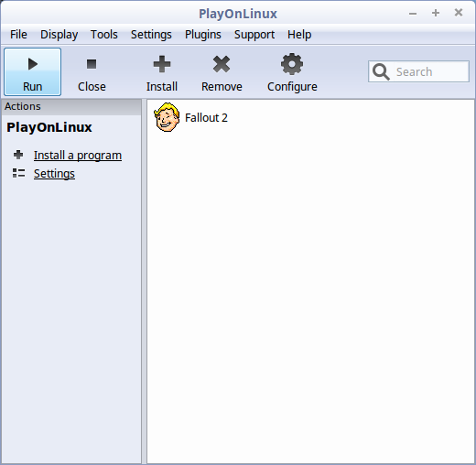This screenshot has width=476, height=465.
Task: Open Configure with the gear icon
Action: tap(292, 72)
